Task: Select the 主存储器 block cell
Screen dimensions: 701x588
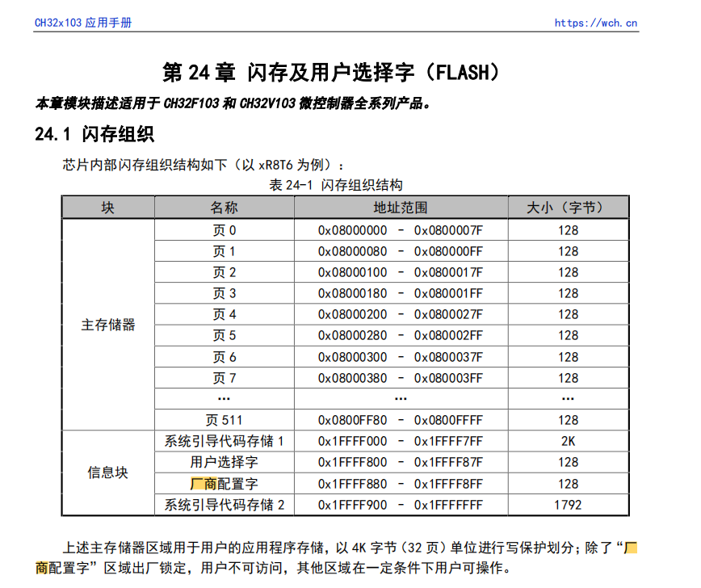Action: pyautogui.click(x=108, y=325)
